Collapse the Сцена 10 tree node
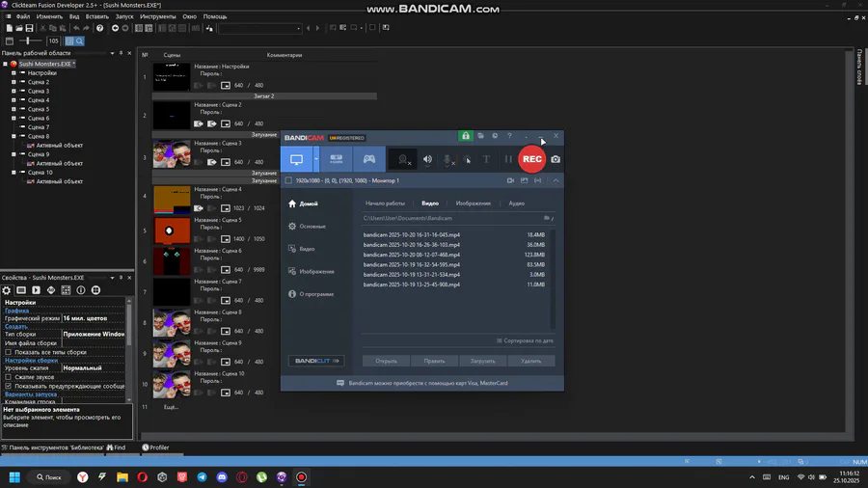Viewport: 868px width, 488px height. click(14, 172)
